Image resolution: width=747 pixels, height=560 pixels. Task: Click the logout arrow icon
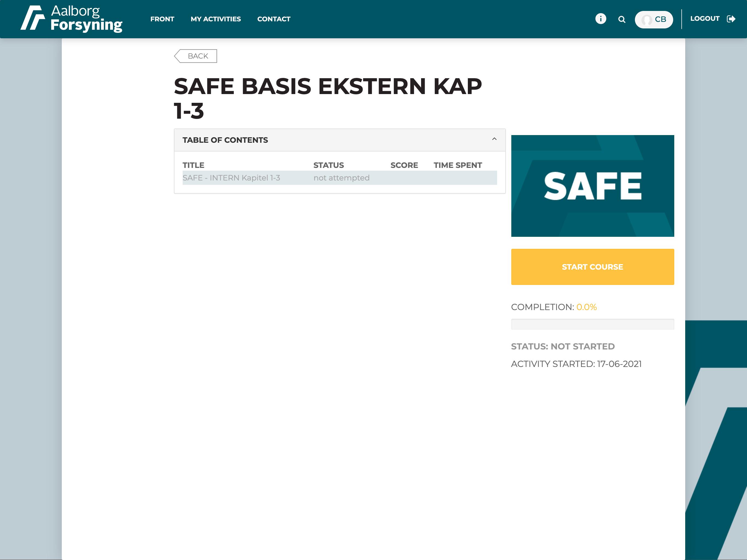point(731,19)
